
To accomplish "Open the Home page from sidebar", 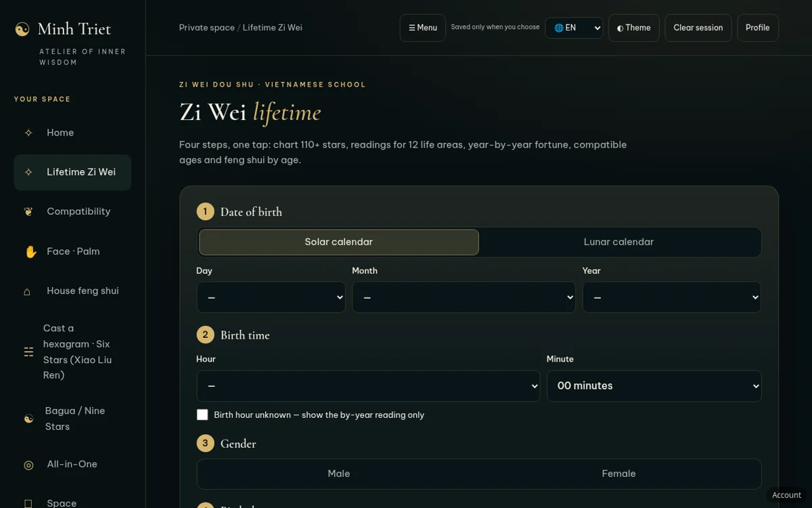I will coord(72,133).
